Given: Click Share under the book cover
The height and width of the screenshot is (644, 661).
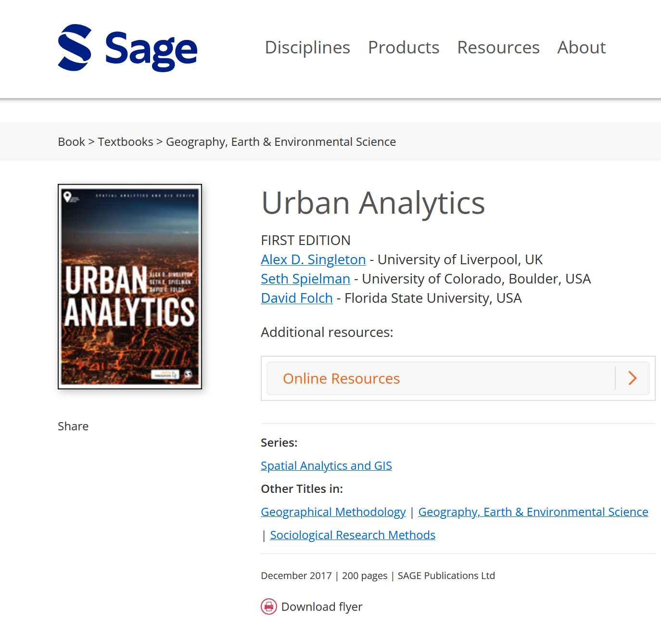Looking at the screenshot, I should pos(73,426).
